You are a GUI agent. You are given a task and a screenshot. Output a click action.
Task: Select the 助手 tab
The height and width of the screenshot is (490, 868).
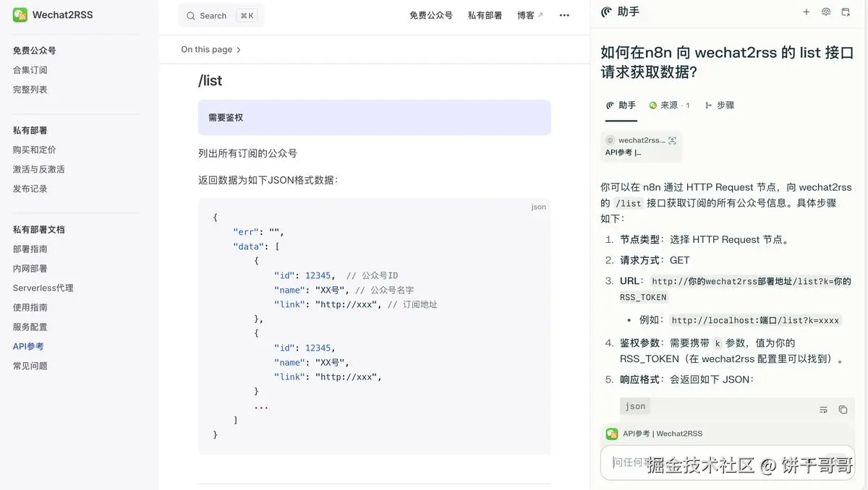[x=621, y=105]
